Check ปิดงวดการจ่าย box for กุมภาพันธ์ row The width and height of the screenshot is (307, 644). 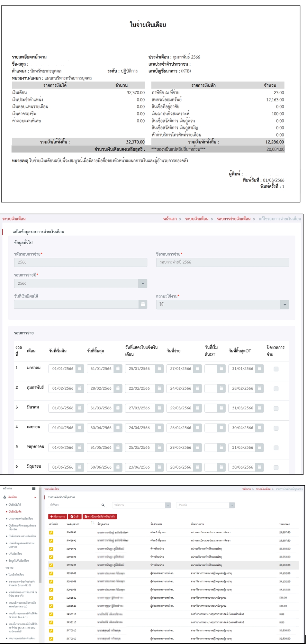click(276, 389)
